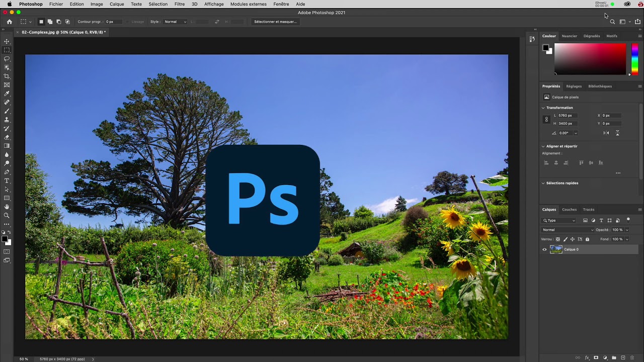Click the hue spectrum slider
This screenshot has height=362, width=644.
coord(634,59)
